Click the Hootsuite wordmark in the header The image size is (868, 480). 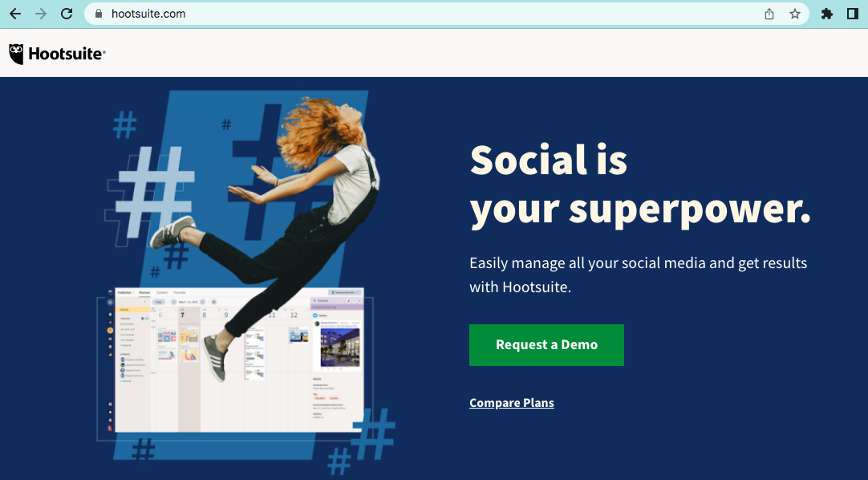click(x=67, y=54)
